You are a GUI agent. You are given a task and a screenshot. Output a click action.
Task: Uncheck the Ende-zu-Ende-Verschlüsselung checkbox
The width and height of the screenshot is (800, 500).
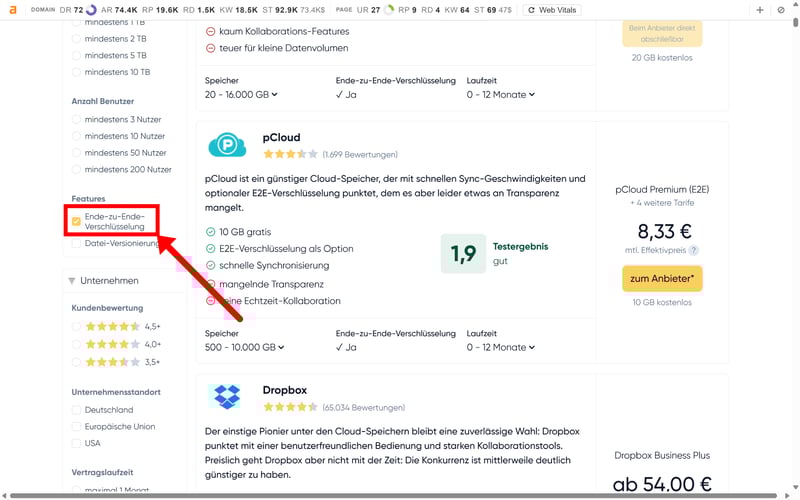pos(77,221)
